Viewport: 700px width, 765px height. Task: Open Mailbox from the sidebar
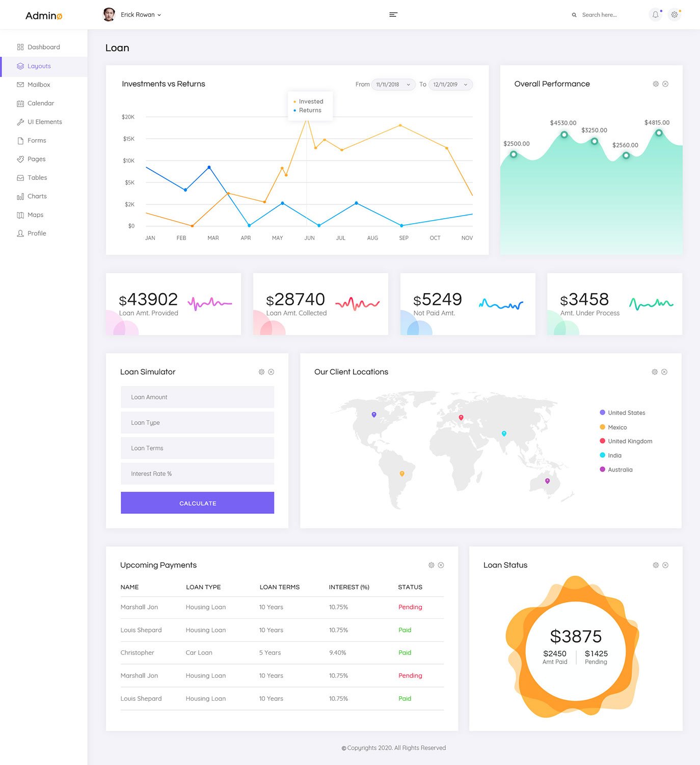pyautogui.click(x=39, y=85)
